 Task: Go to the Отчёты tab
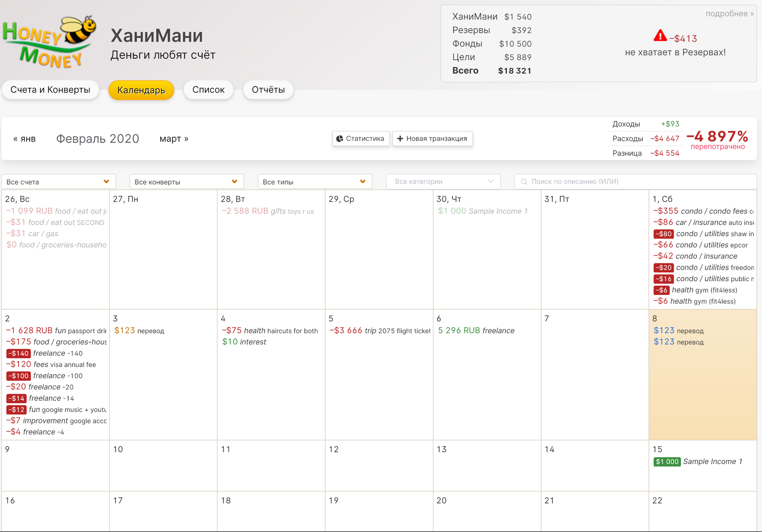point(268,90)
